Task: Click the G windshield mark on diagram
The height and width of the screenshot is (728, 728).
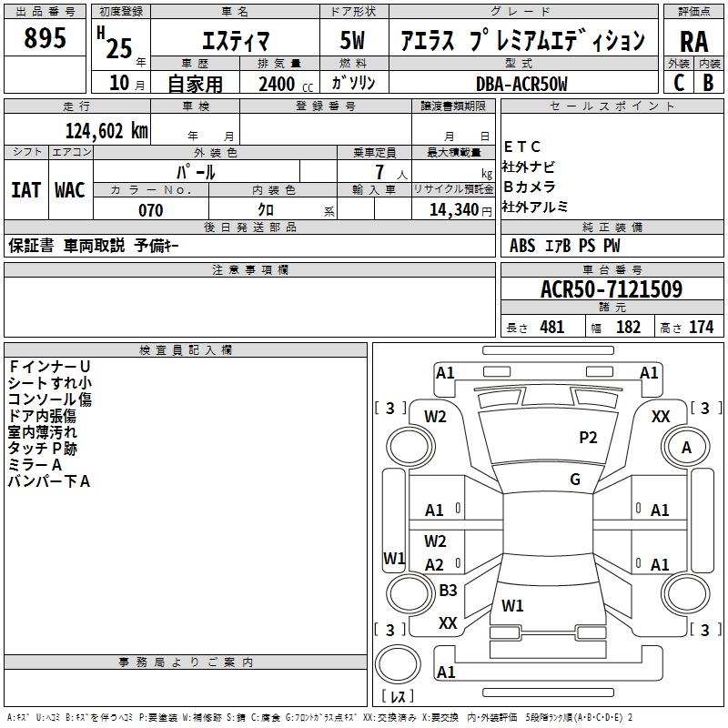Action: 575,480
